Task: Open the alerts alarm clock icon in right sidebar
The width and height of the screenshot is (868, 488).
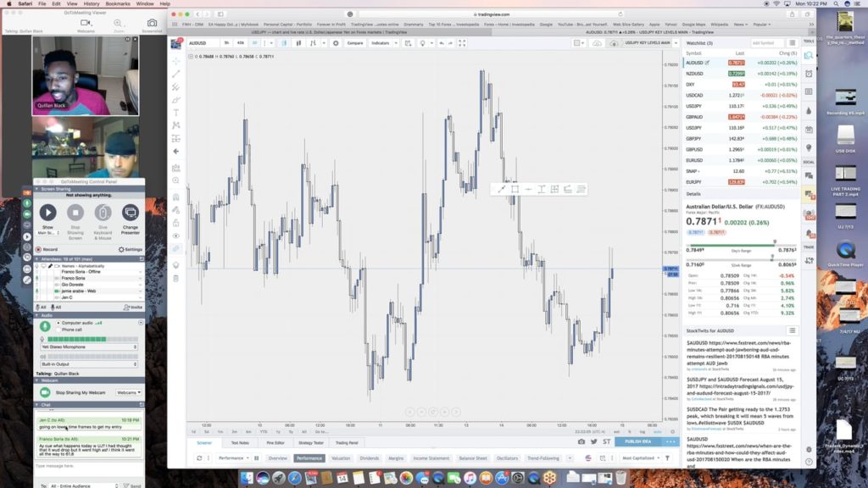Action: 809,74
